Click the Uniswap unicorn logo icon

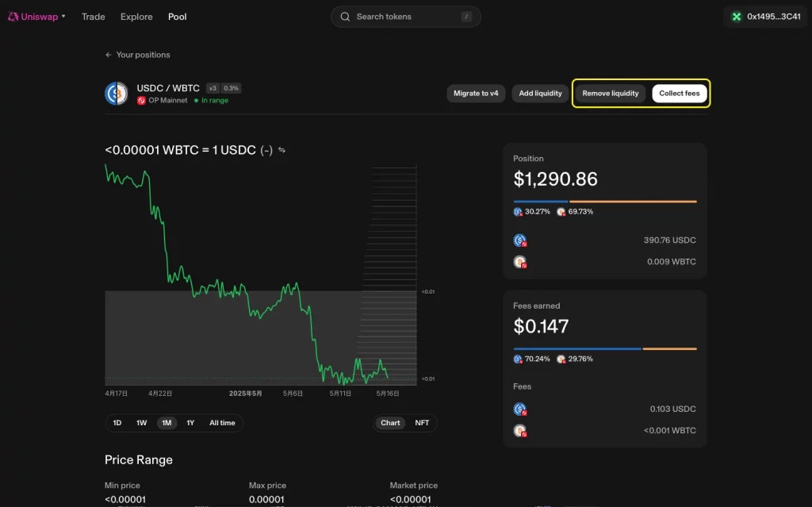tap(13, 17)
